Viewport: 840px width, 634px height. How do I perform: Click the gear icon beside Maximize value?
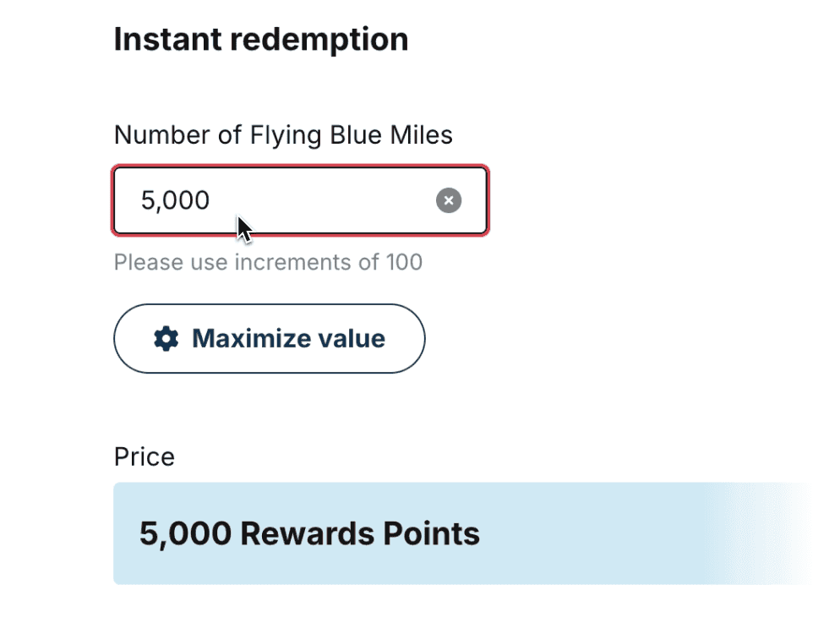[166, 339]
